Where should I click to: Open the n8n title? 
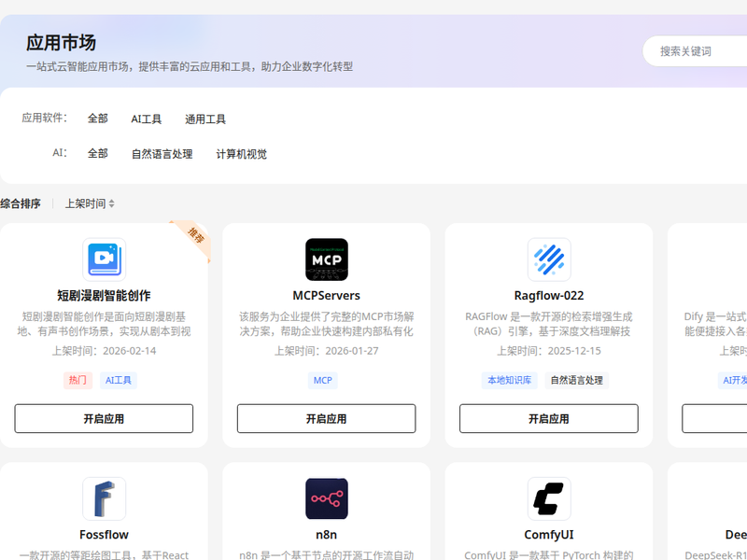[326, 534]
